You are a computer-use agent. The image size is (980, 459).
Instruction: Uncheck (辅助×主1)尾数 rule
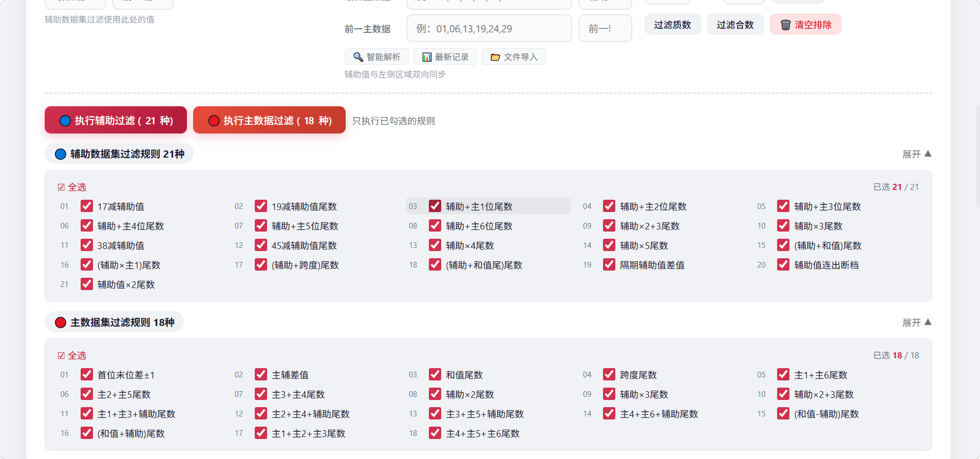click(87, 264)
